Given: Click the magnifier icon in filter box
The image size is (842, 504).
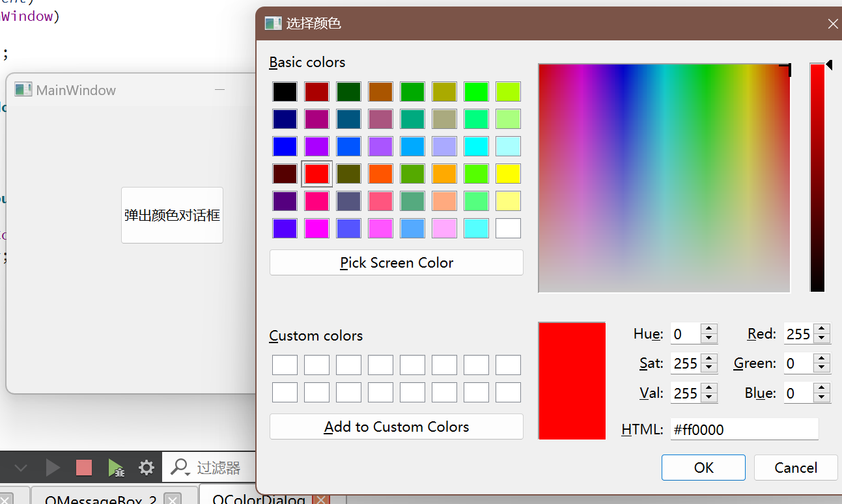Looking at the screenshot, I should click(x=180, y=468).
